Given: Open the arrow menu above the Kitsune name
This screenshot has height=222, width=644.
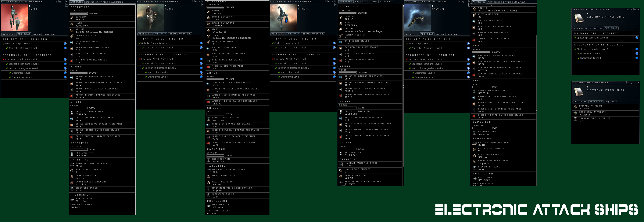Looking at the screenshot, I should click(x=299, y=5).
